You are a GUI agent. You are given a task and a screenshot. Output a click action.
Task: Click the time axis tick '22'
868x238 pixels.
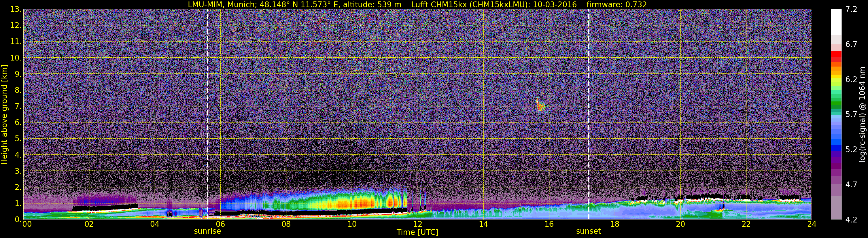pyautogui.click(x=746, y=224)
